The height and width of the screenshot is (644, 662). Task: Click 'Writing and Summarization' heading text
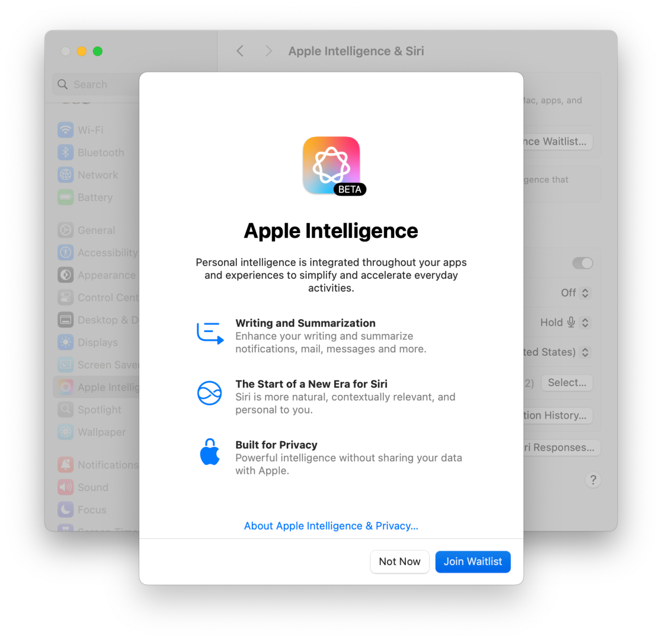[305, 323]
